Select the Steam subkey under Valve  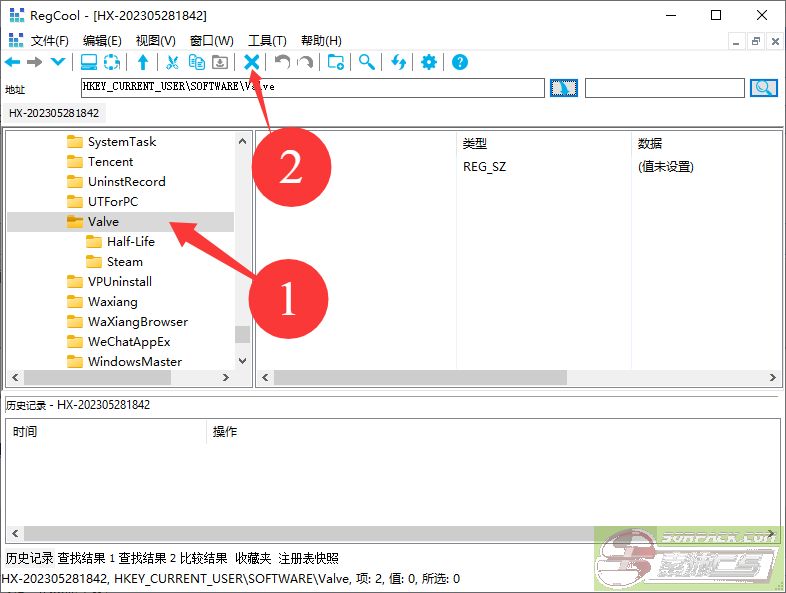124,262
